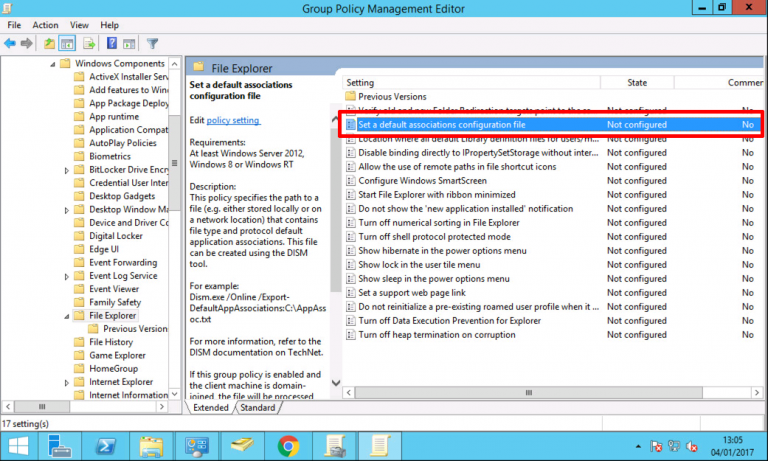Click the Setting column header
The width and height of the screenshot is (768, 461).
point(472,82)
